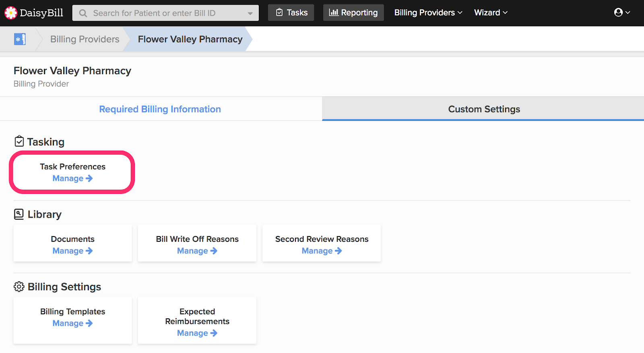
Task: Open the Tasks button in the top bar
Action: pos(291,12)
